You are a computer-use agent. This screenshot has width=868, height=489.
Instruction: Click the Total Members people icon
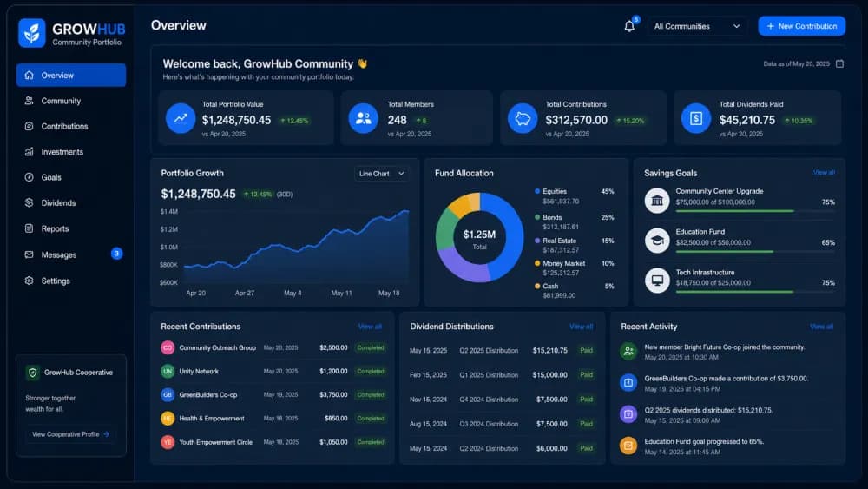click(x=363, y=118)
